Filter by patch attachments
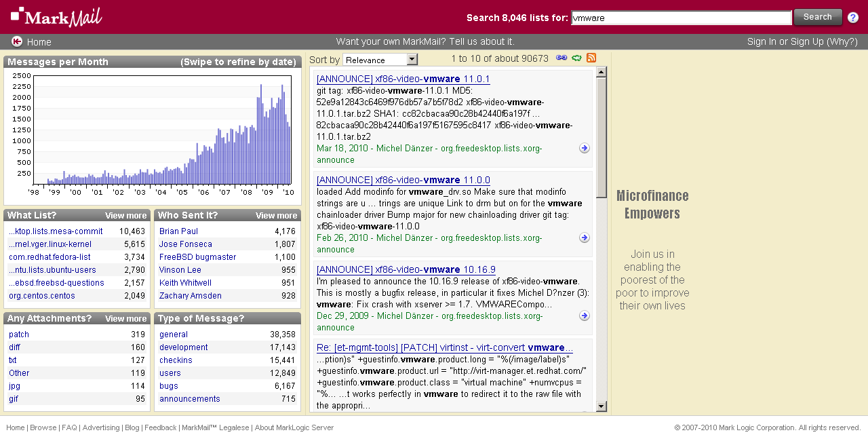 tap(19, 335)
